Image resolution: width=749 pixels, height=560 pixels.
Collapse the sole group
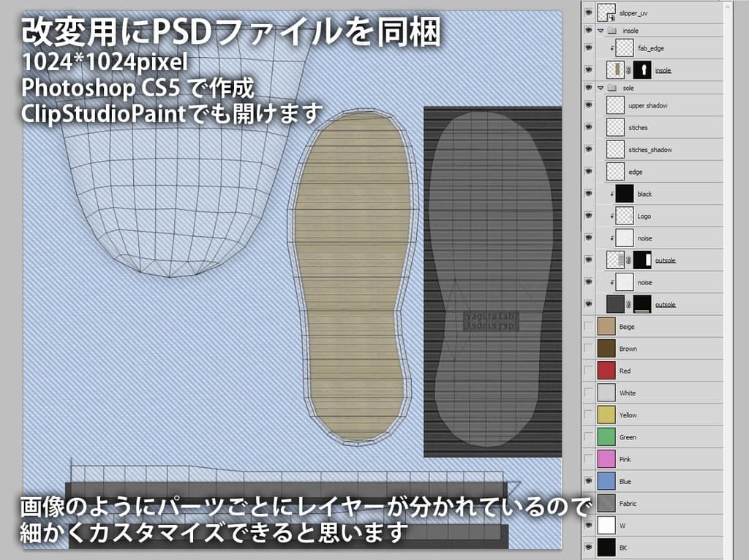[x=601, y=88]
